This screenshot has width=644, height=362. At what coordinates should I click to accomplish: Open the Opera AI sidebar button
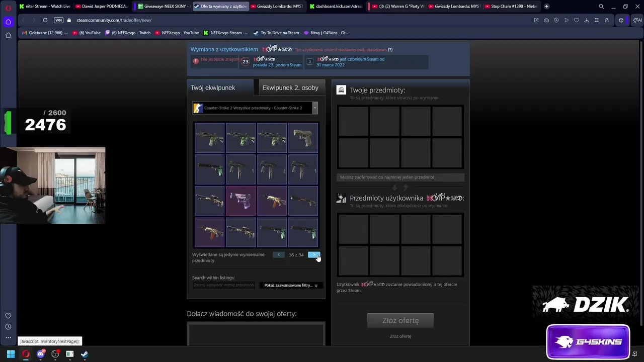click(637, 20)
